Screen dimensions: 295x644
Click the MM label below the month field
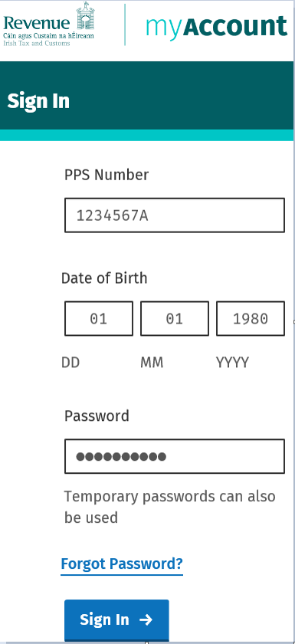pos(152,363)
